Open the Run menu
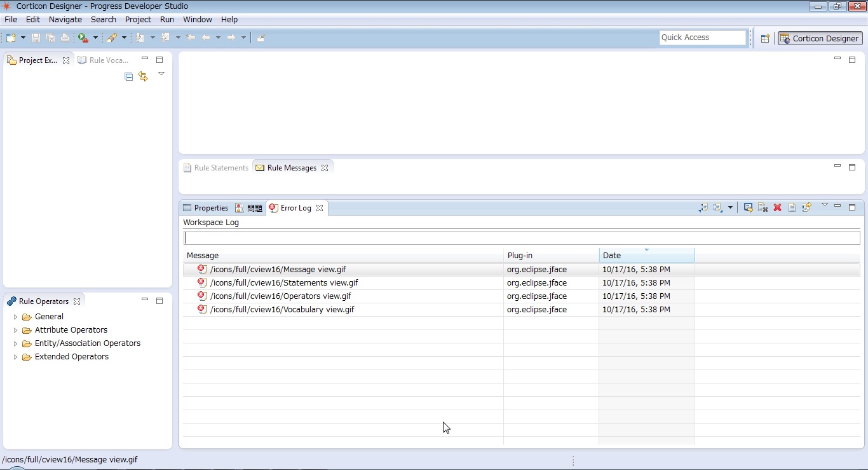Viewport: 868px width, 470px height. (x=167, y=20)
